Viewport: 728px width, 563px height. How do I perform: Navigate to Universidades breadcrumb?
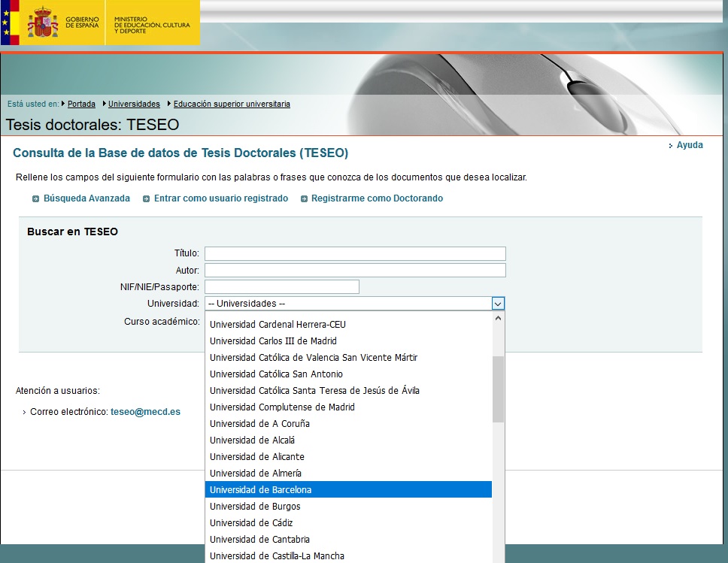tap(134, 104)
